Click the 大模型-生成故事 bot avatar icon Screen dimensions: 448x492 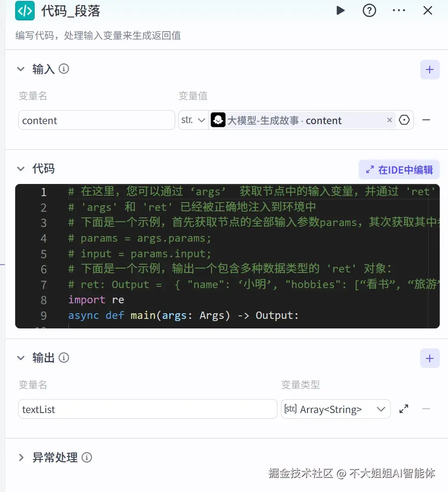click(x=218, y=120)
